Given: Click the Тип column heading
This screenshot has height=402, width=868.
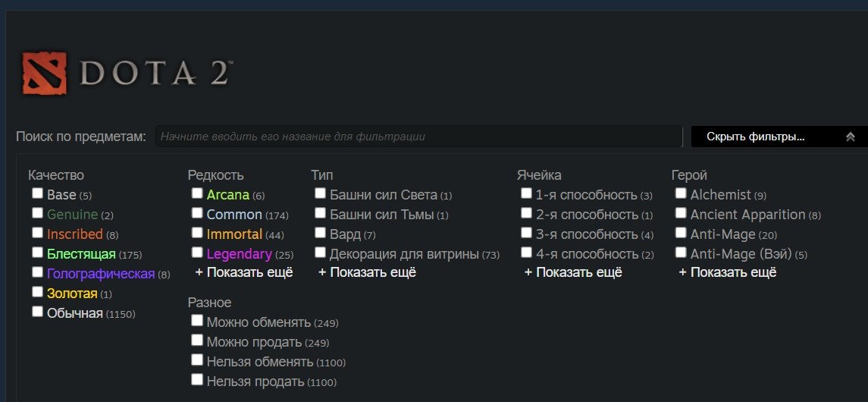Looking at the screenshot, I should 322,175.
